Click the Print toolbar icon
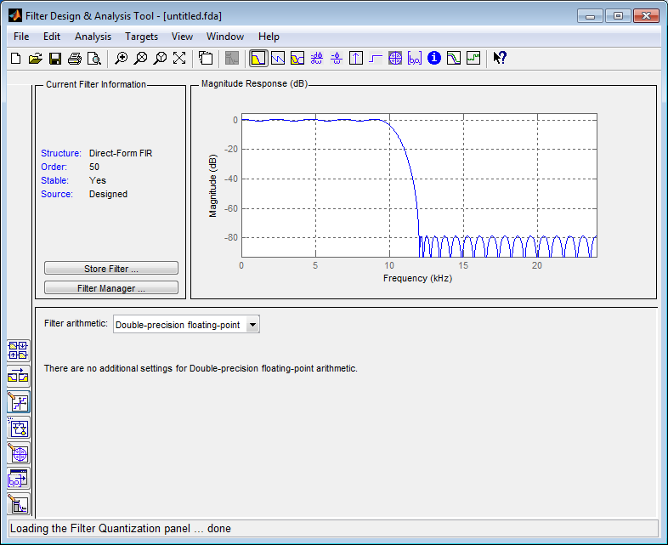The image size is (668, 545). pos(75,58)
